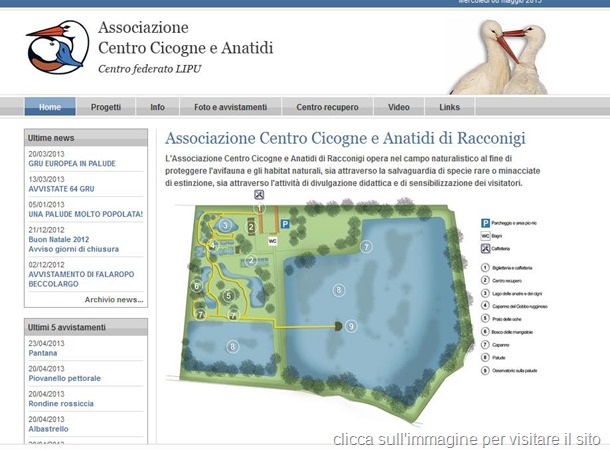Viewport: 610px width, 450px height.
Task: Click the date 05/01/2013 in news
Action: coord(46,205)
